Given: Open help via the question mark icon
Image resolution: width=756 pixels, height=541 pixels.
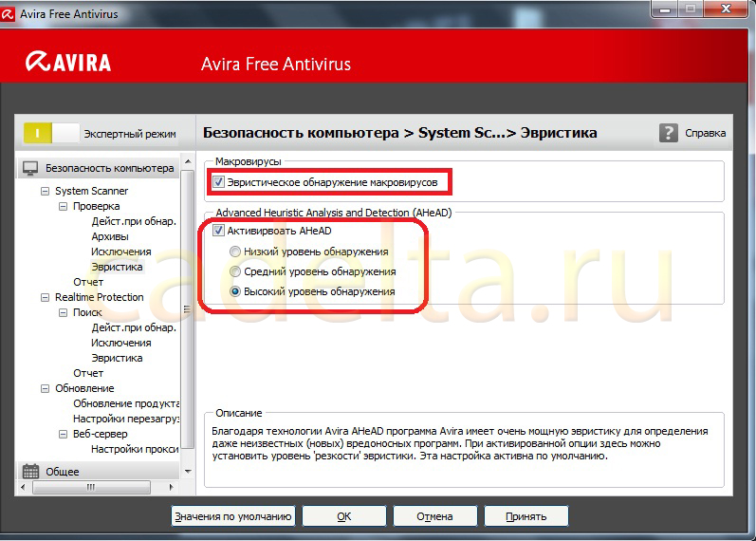Looking at the screenshot, I should (x=668, y=133).
